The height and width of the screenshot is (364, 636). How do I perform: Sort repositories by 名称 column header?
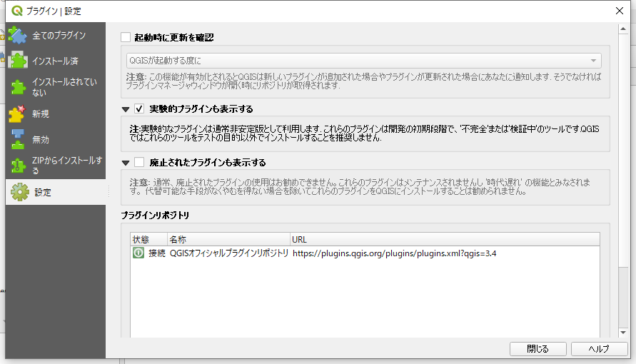[227, 239]
